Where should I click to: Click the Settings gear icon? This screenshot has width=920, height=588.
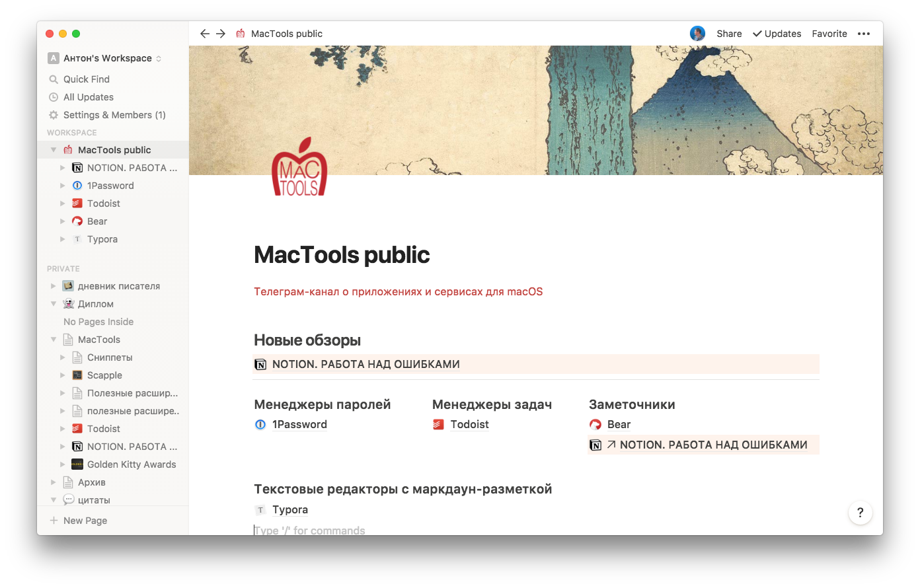[x=54, y=115]
